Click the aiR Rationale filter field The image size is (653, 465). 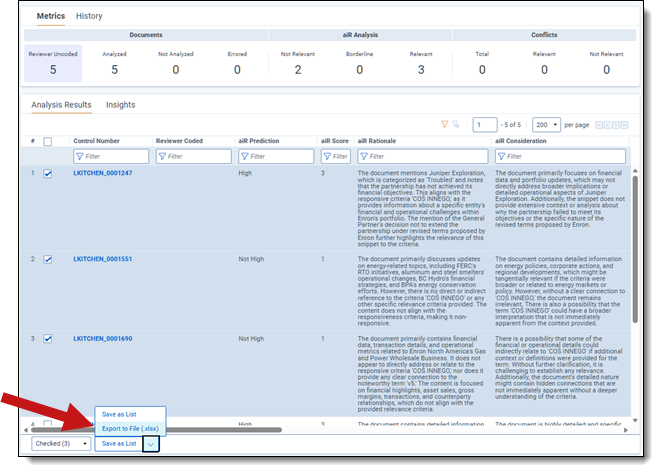pos(423,157)
